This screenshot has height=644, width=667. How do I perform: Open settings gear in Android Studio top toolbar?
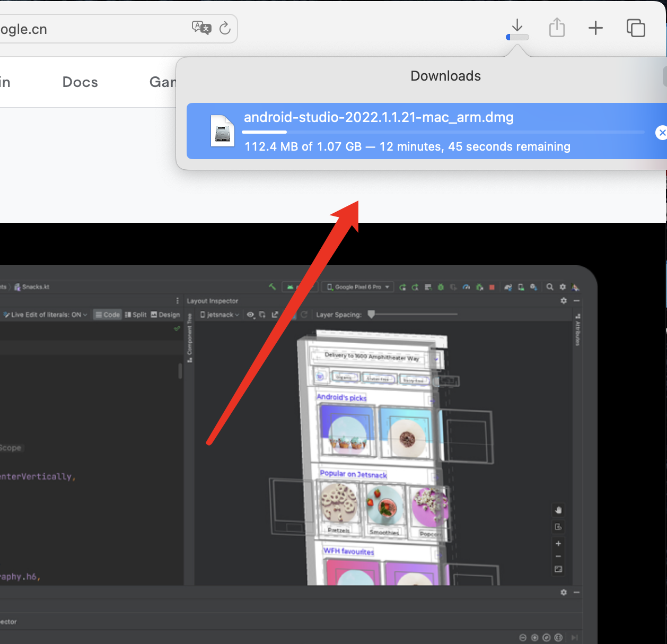point(563,287)
